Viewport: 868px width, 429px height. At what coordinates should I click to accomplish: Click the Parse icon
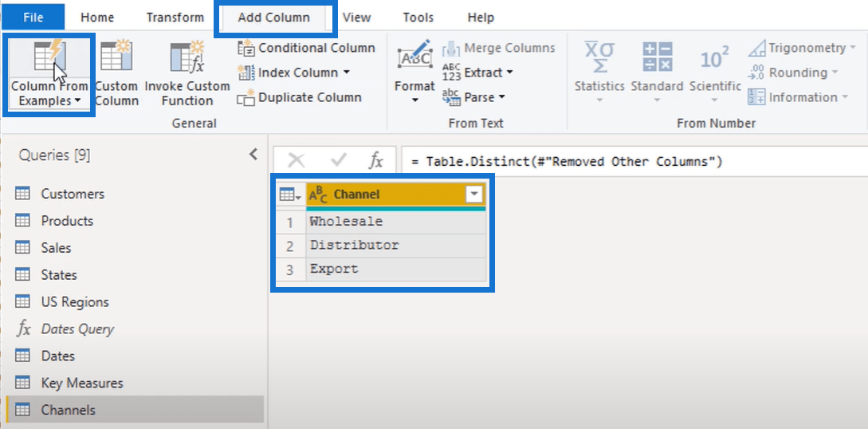[x=451, y=97]
